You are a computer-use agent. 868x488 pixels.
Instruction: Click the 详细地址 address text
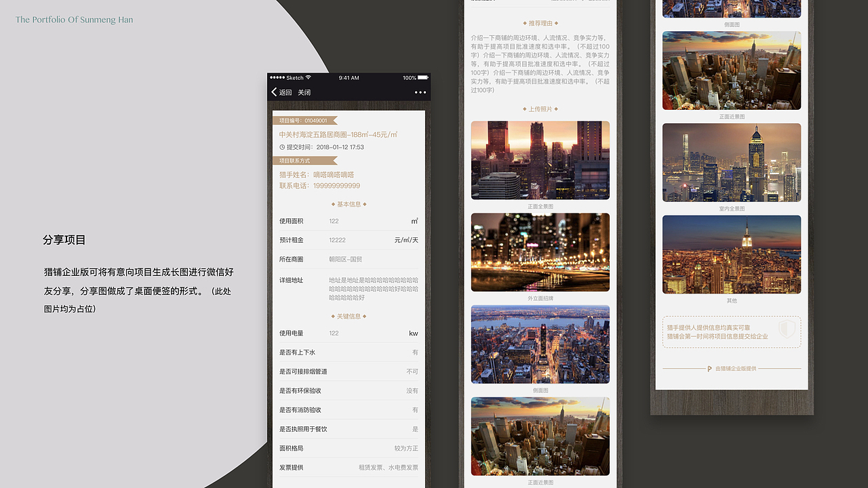click(x=374, y=289)
